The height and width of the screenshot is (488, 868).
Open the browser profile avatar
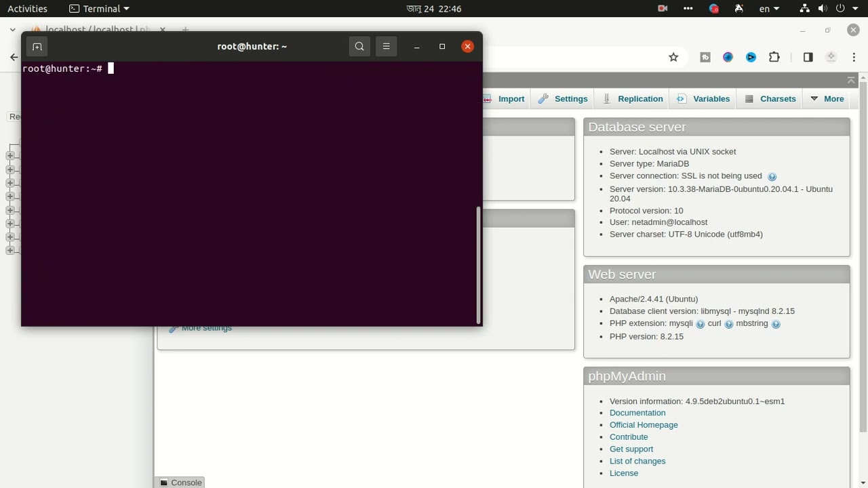831,58
